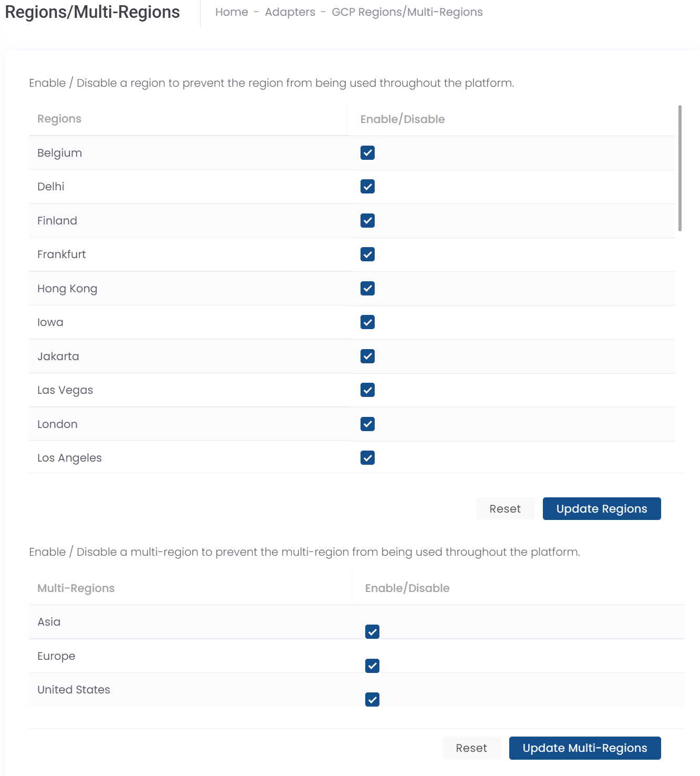Go to Home in the breadcrumb
The height and width of the screenshot is (776, 700).
coord(232,12)
